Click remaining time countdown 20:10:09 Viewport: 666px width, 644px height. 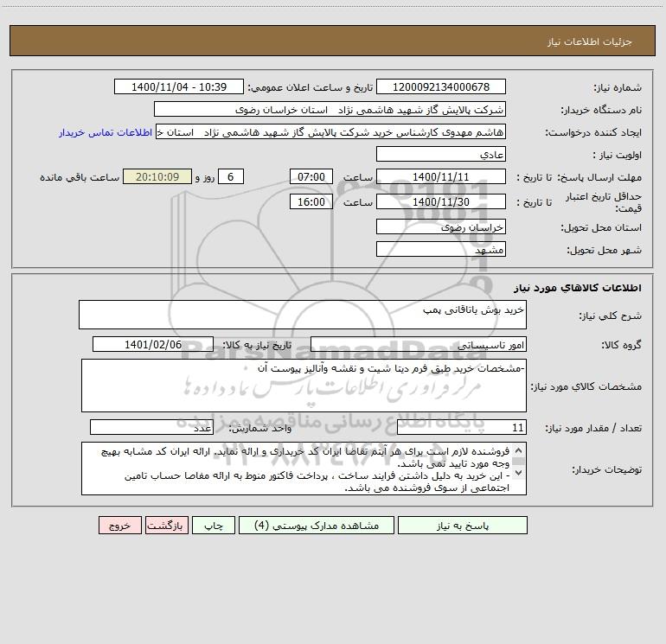[x=157, y=176]
